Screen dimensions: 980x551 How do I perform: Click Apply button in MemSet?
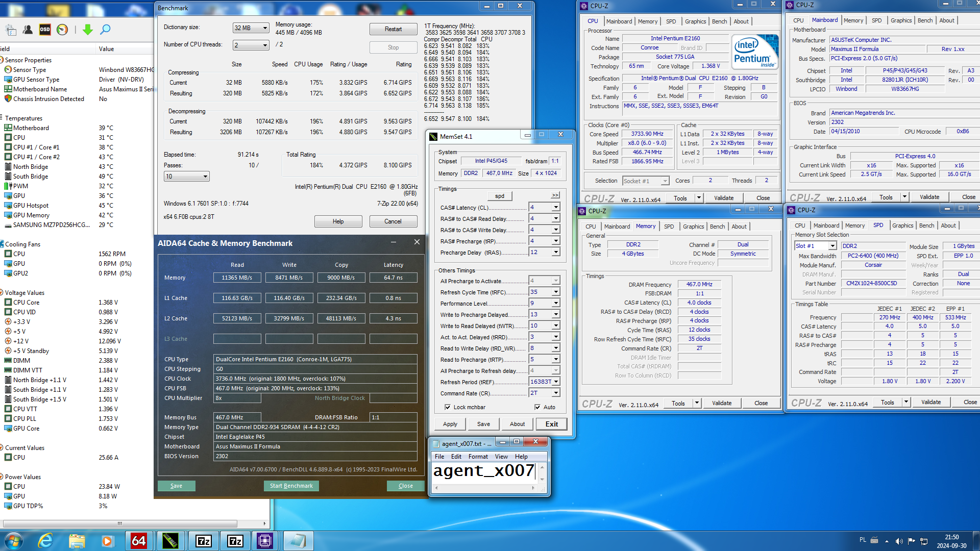[x=450, y=424]
